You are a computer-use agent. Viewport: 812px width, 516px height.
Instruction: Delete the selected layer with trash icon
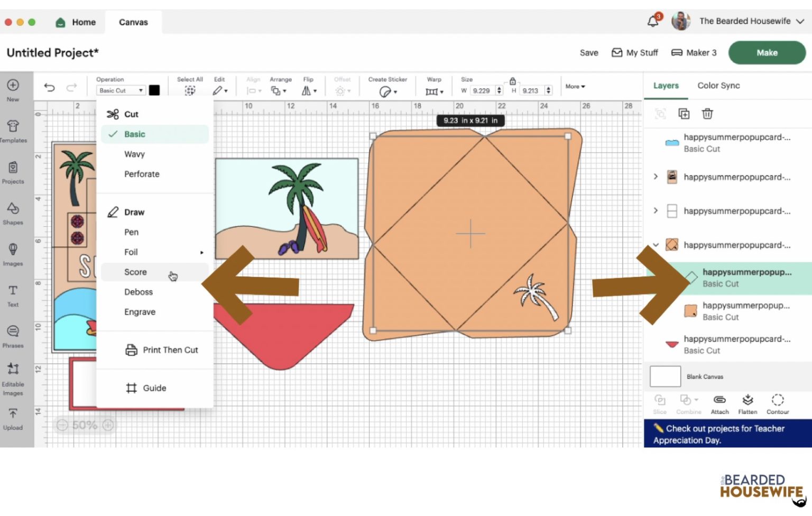click(707, 114)
